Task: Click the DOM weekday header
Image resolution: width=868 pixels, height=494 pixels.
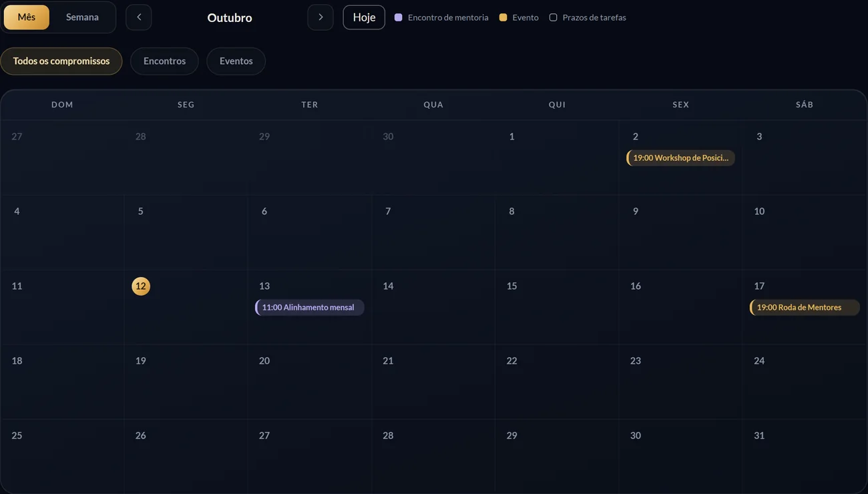Action: (62, 105)
